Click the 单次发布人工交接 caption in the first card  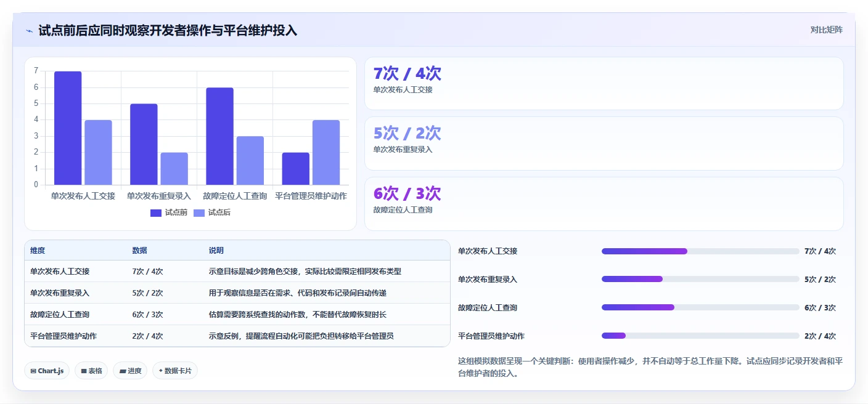click(x=403, y=90)
